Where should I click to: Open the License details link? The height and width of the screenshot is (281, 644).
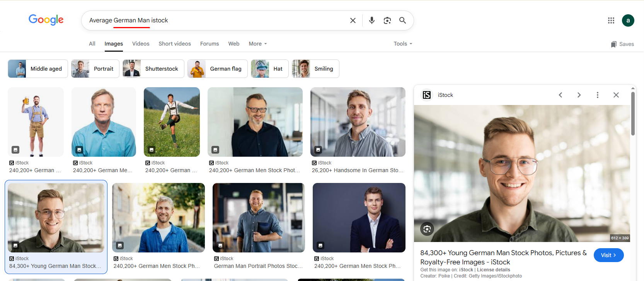click(x=493, y=270)
